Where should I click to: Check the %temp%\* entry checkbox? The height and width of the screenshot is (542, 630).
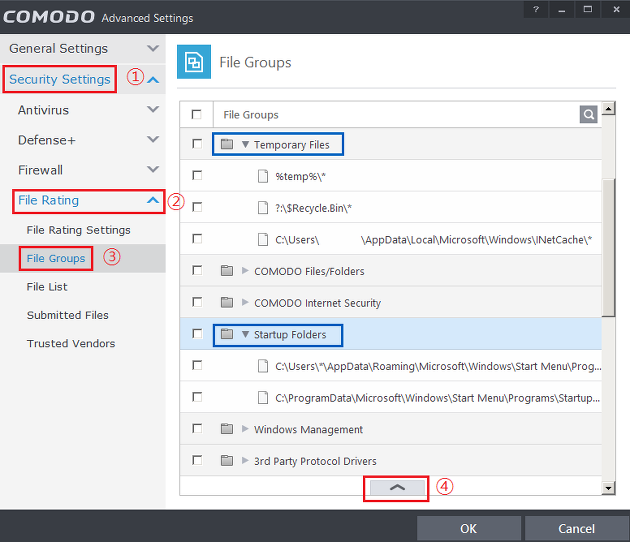pyautogui.click(x=197, y=176)
